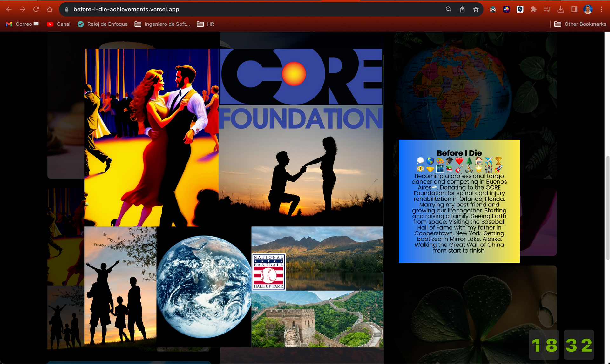Click the Earth from space image
610x364 pixels.
(204, 287)
